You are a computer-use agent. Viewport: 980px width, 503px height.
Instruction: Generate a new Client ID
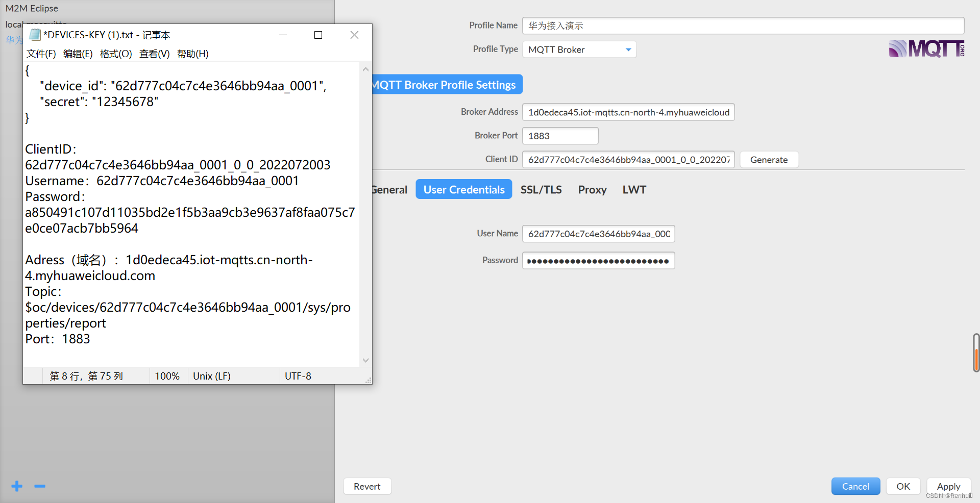point(769,160)
